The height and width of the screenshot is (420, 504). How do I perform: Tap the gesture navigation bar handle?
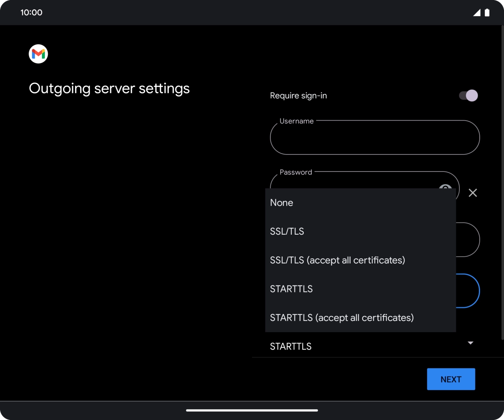point(252,410)
